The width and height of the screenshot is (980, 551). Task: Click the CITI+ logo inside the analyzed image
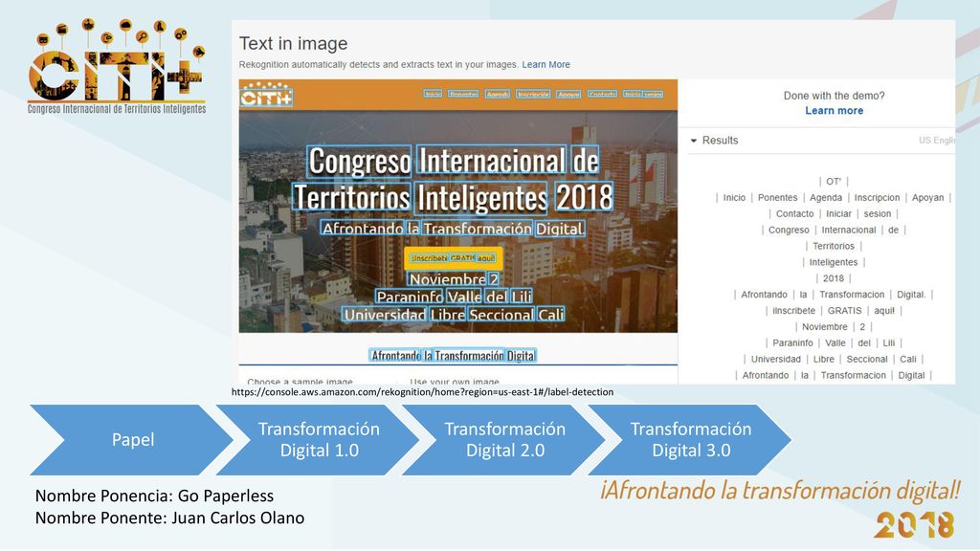pos(266,95)
